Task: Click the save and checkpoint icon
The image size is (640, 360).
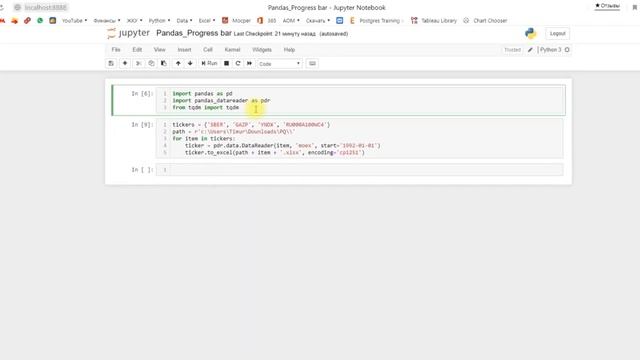Action: pos(111,63)
